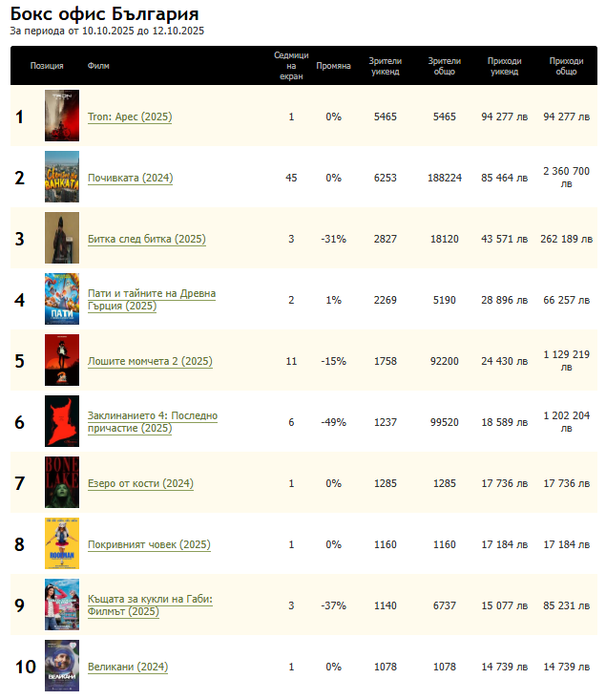
Task: Open the Tron: Арес (2025) link
Action: click(129, 117)
